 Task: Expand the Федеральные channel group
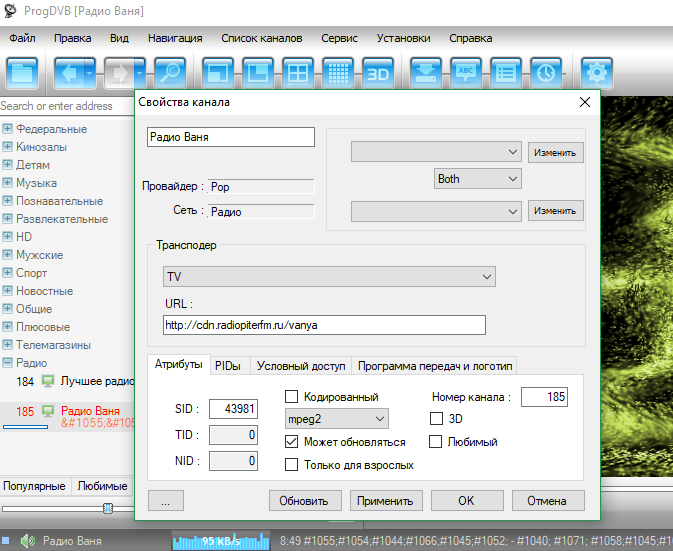tap(7, 129)
